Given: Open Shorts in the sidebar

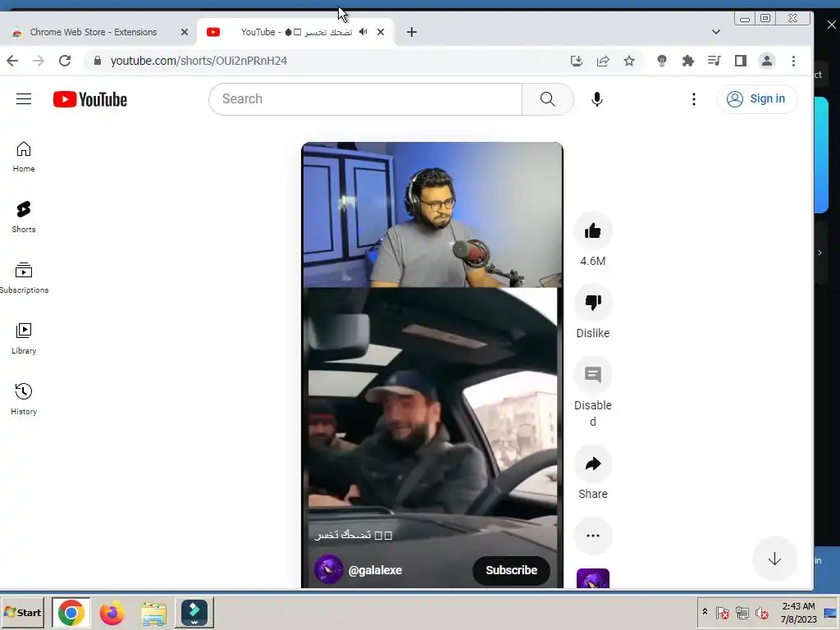Looking at the screenshot, I should 24,217.
